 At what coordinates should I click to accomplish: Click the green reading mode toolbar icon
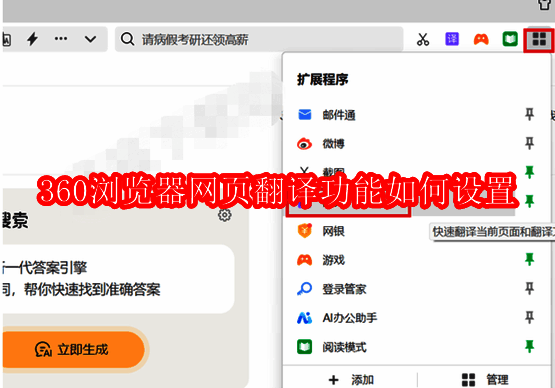[510, 39]
